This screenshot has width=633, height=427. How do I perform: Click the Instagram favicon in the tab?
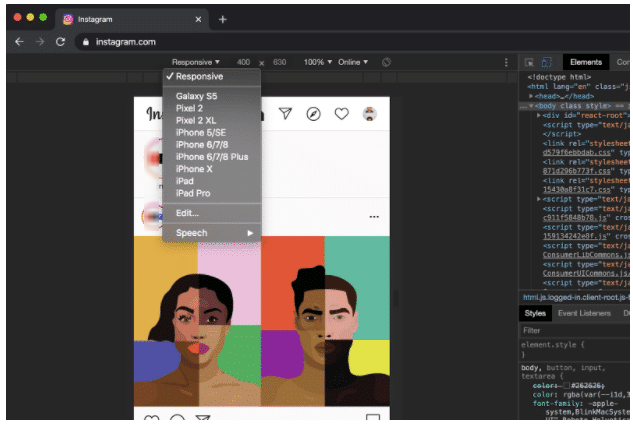click(x=68, y=19)
